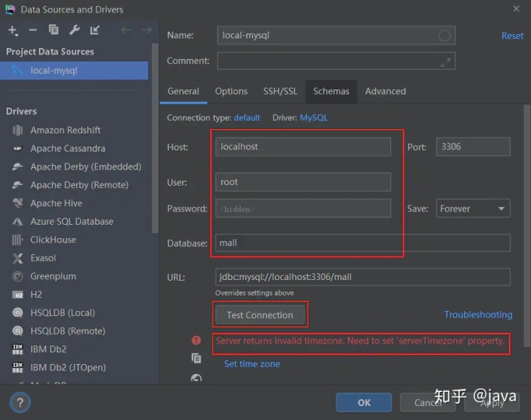Click into the Name field

pyautogui.click(x=336, y=35)
